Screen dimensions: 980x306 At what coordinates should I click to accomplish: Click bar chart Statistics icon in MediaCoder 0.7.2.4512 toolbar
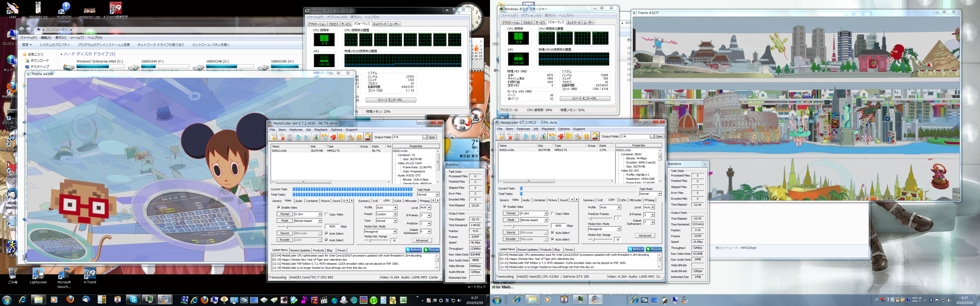(543, 136)
